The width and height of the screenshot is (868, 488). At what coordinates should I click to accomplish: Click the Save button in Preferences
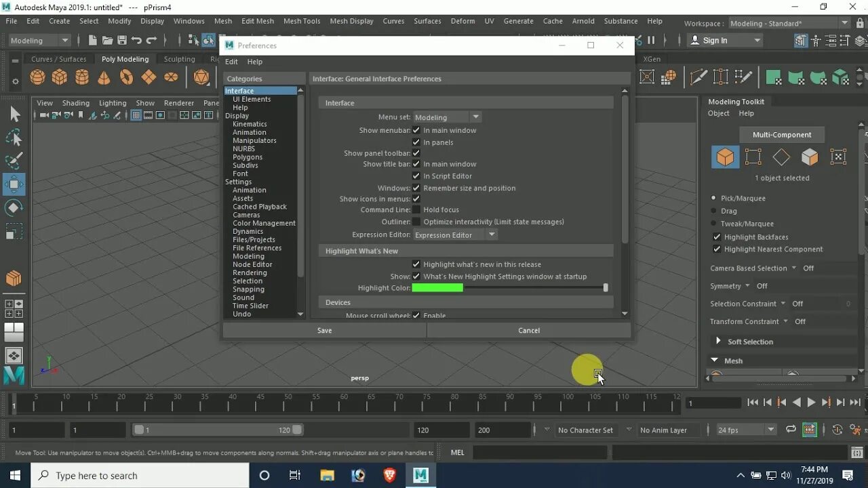324,331
